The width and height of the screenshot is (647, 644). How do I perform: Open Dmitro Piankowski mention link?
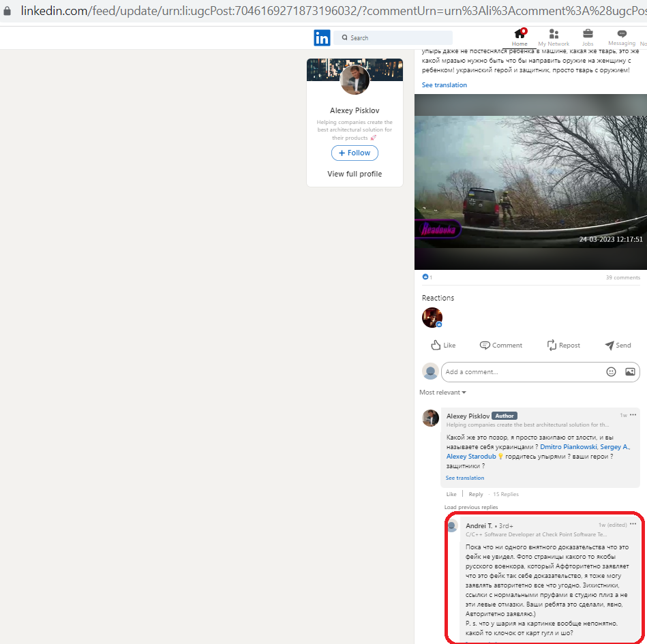(568, 447)
